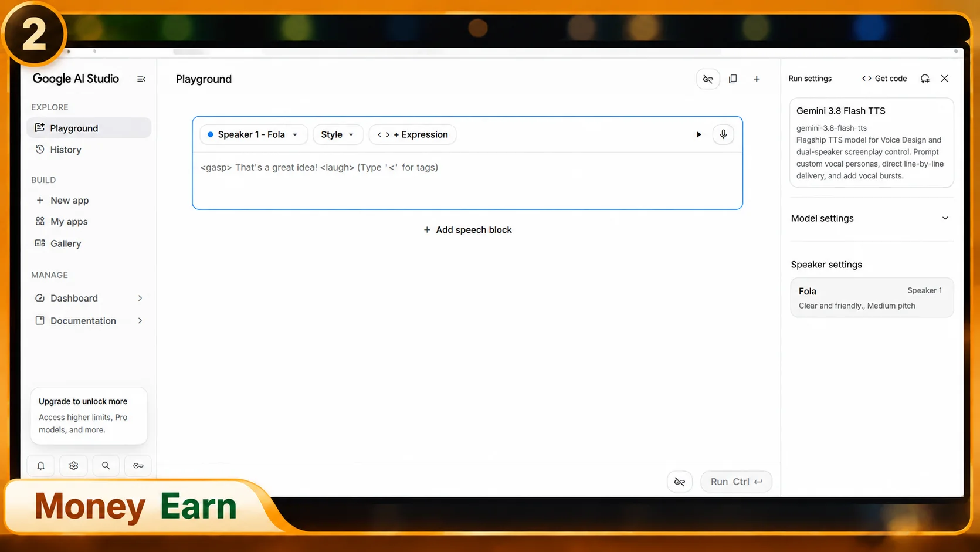Expand the Dashboard submenu chevron
The image size is (980, 552).
(140, 298)
